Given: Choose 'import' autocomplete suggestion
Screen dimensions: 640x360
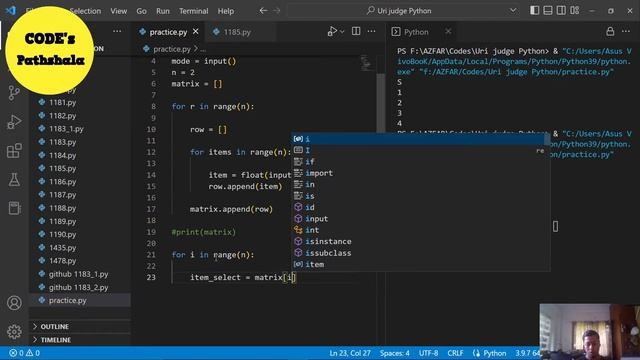Looking at the screenshot, I should tap(420, 173).
